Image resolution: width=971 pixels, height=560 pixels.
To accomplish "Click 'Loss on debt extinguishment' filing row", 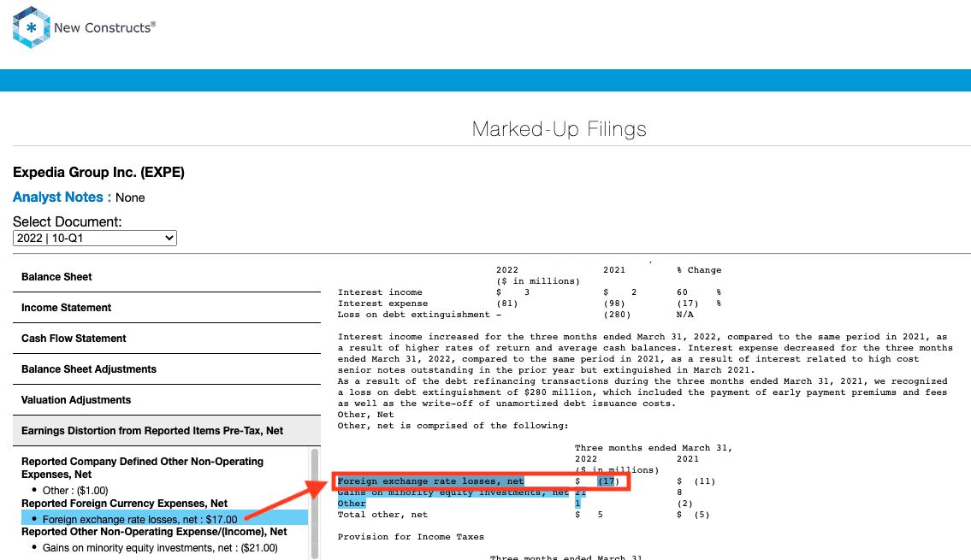I will pyautogui.click(x=515, y=315).
